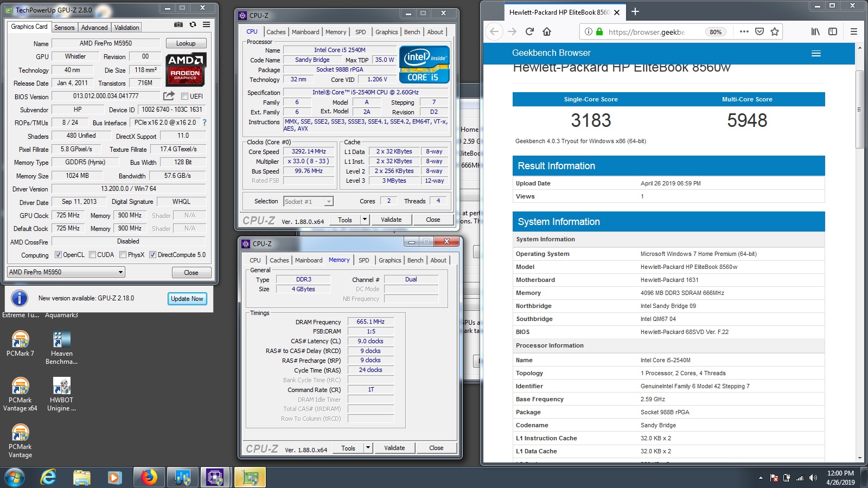The height and width of the screenshot is (488, 868).
Task: Click Geekbench page vertical scrollbar
Action: click(859, 108)
